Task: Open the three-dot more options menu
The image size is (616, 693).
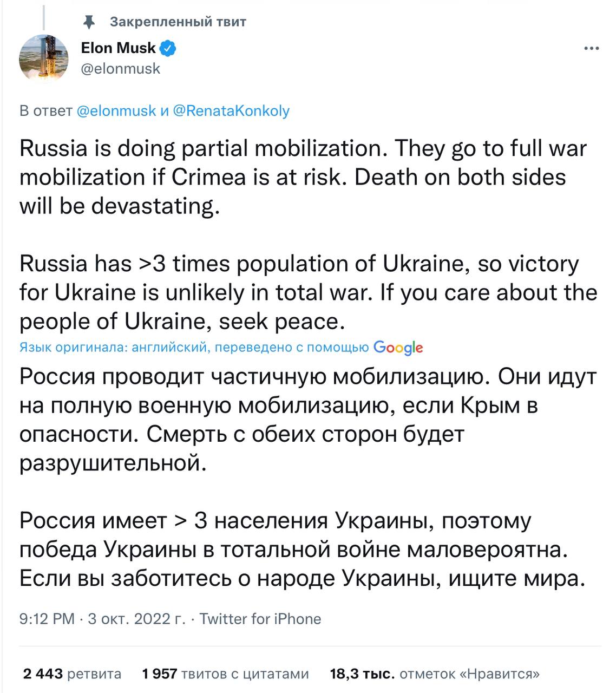Action: [592, 49]
